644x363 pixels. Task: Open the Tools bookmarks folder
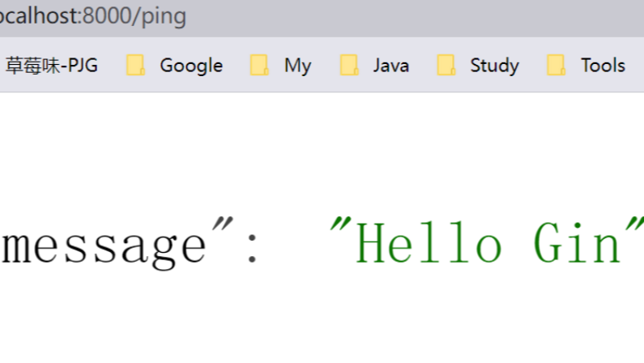(586, 66)
